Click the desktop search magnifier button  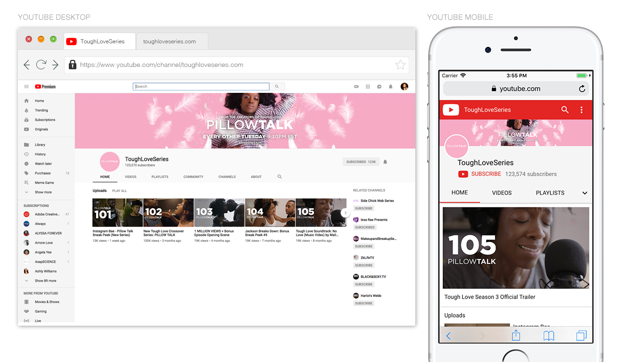[x=277, y=87]
